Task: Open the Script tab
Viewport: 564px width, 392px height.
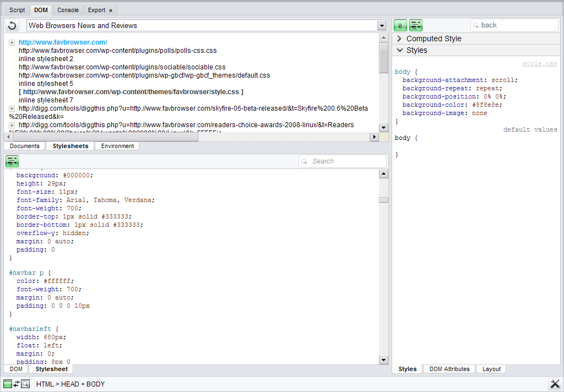Action: (17, 10)
